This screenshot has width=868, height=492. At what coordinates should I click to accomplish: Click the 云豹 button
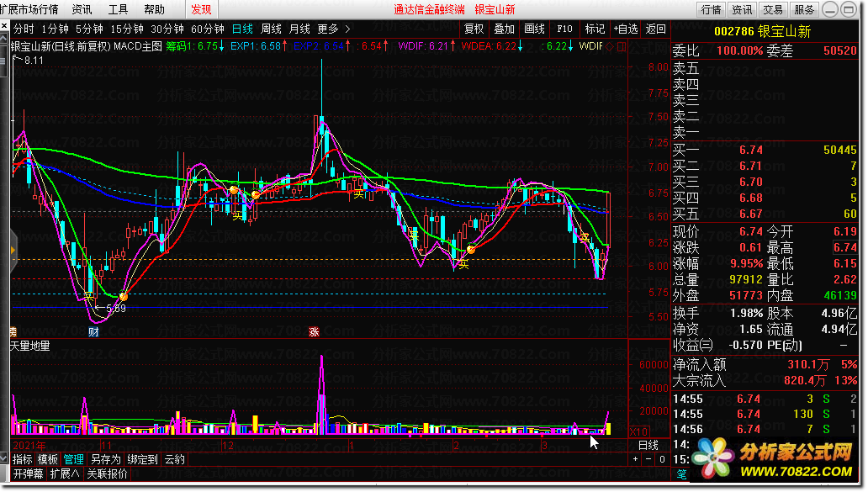tap(174, 459)
